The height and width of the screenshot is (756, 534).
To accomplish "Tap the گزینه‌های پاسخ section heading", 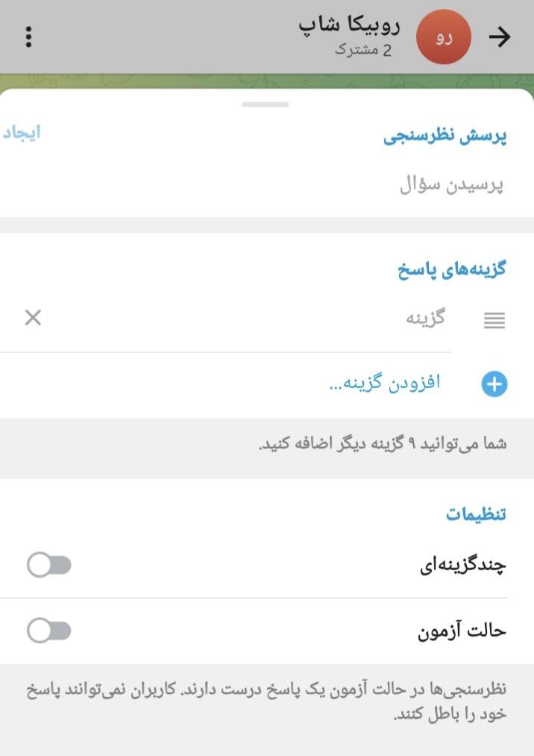I will tap(451, 270).
